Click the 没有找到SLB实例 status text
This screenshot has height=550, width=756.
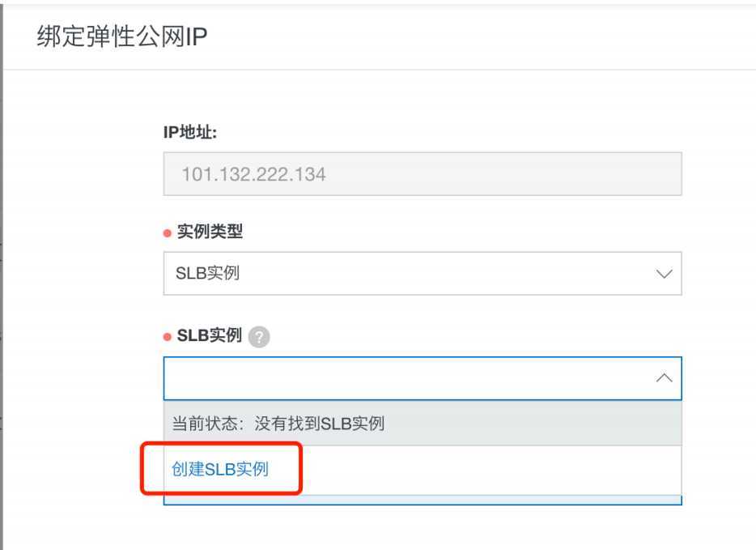tap(319, 424)
